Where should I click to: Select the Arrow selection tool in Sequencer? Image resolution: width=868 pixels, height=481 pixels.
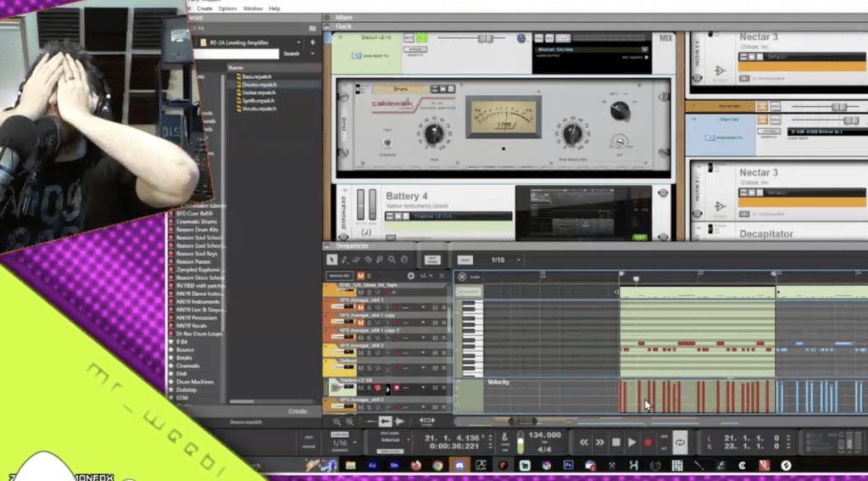pos(332,260)
